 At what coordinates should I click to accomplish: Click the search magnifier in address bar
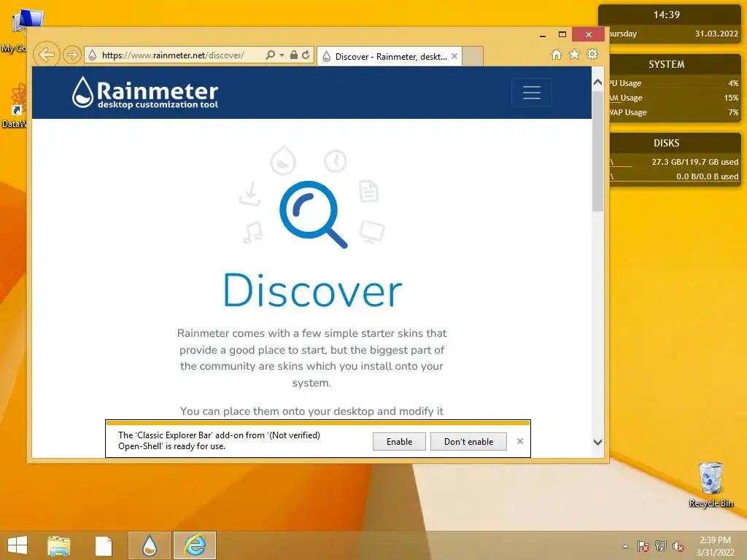click(270, 55)
